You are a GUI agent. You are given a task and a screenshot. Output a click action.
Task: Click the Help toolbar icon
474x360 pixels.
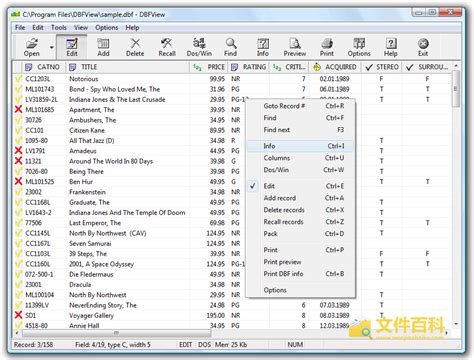pyautogui.click(x=391, y=47)
